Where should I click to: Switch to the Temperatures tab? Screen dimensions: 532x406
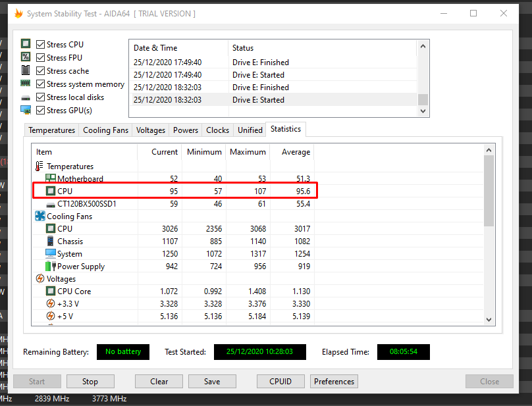point(51,130)
